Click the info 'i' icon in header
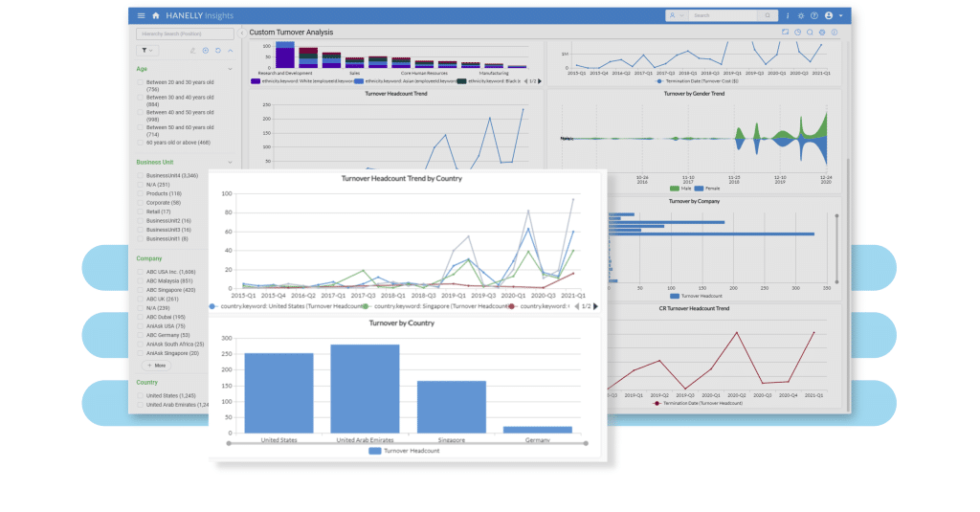Screen dimensions: 980x512 788,15
